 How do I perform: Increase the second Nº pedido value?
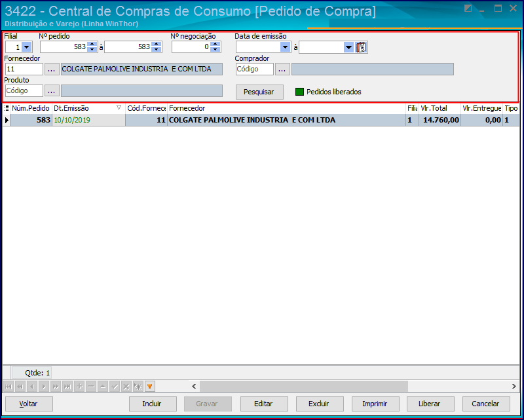coord(156,45)
